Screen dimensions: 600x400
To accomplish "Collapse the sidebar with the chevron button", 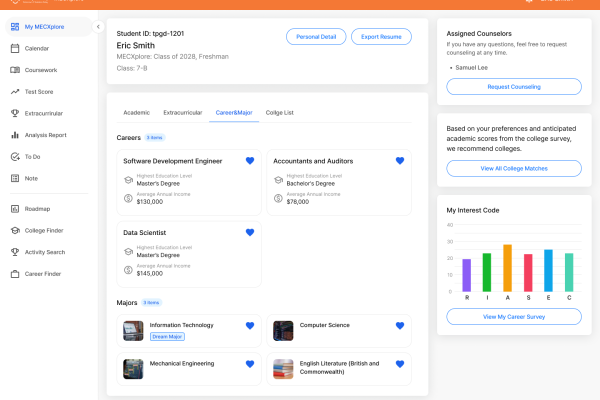I will [98, 26].
